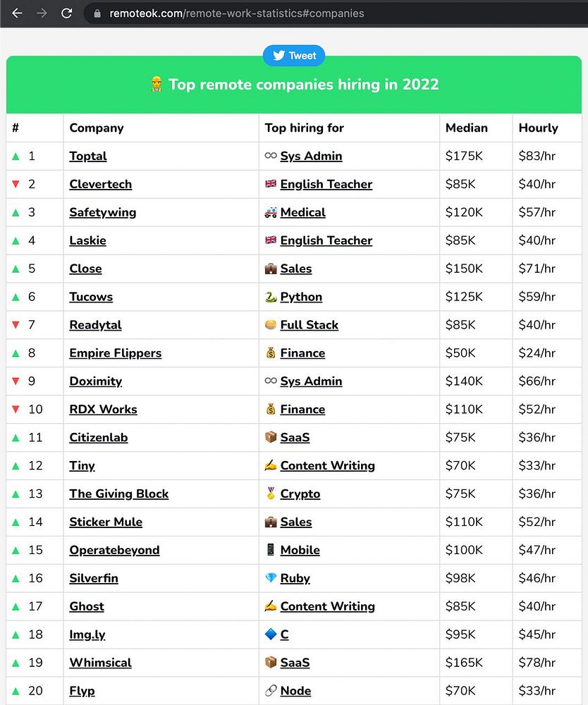Open the Safetywing company link

pyautogui.click(x=103, y=212)
